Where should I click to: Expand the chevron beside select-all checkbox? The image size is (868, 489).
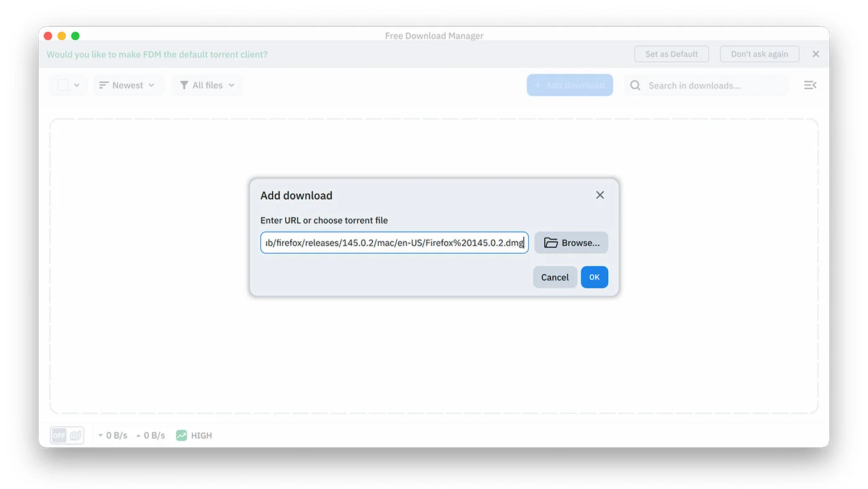point(77,85)
